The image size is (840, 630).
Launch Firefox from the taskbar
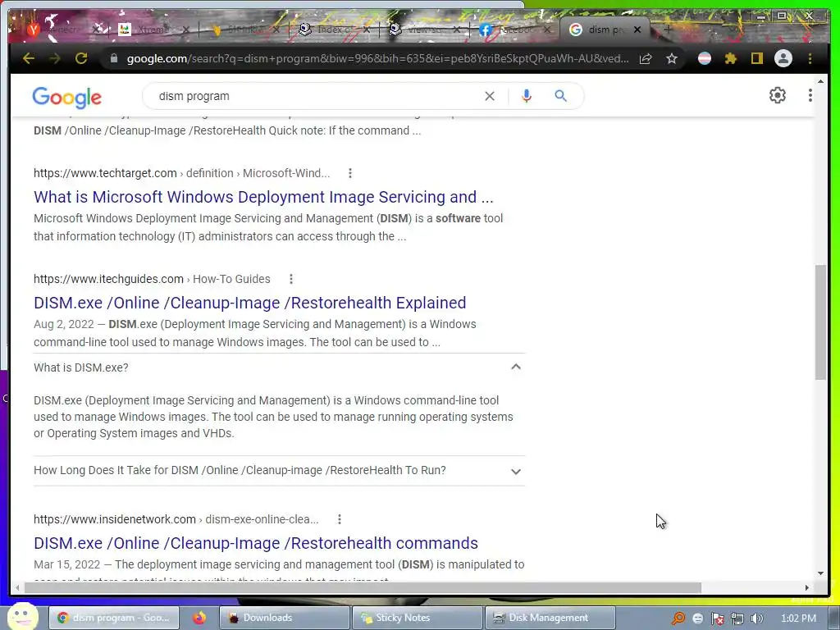tap(199, 618)
